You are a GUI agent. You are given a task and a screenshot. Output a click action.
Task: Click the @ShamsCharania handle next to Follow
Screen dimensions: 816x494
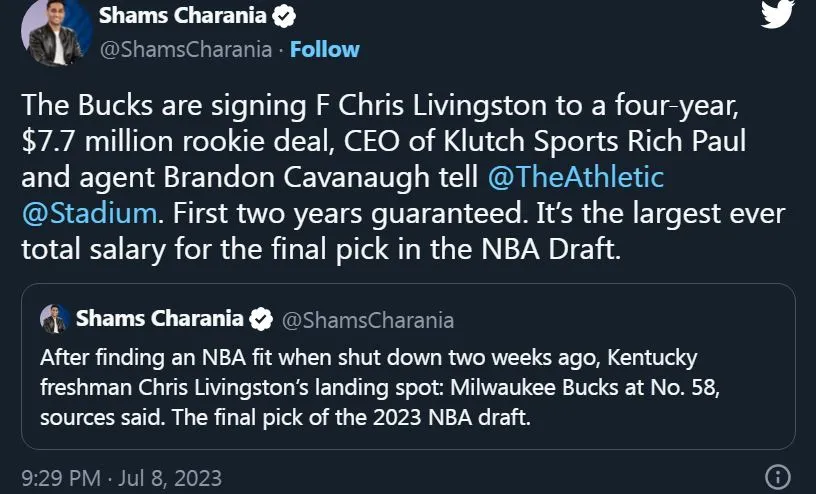click(185, 49)
